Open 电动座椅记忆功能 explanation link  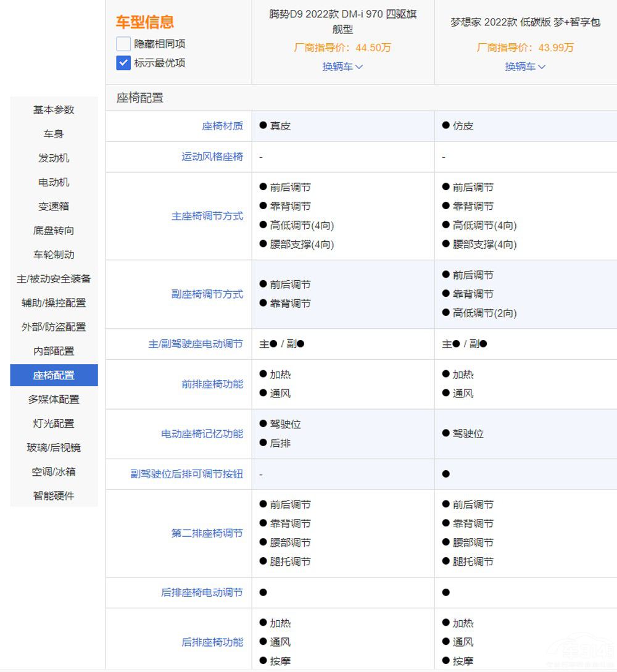(202, 434)
